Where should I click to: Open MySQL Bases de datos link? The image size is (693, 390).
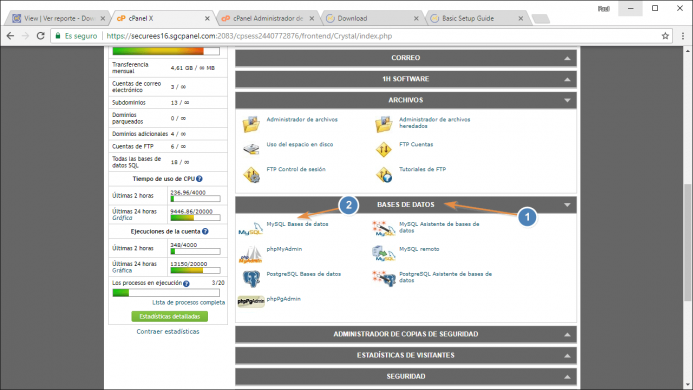click(x=297, y=224)
